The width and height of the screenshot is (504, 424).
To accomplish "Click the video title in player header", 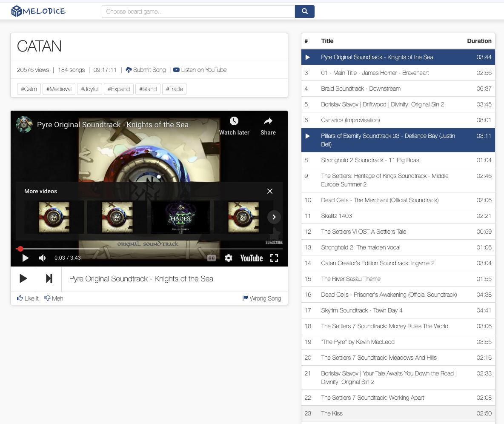I will [x=112, y=125].
